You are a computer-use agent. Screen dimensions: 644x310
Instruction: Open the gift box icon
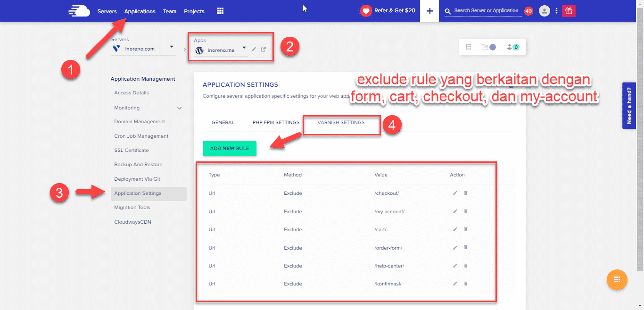click(569, 11)
